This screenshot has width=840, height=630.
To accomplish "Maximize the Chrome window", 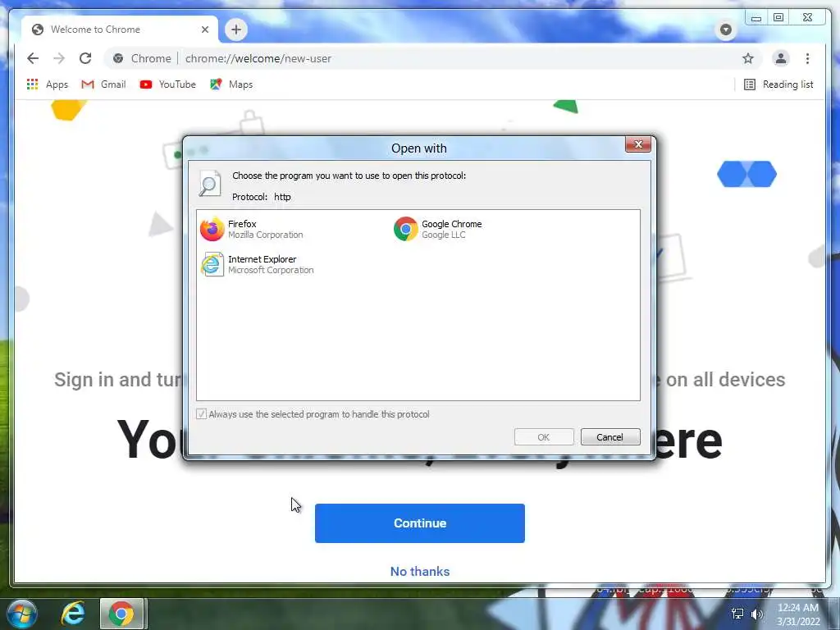I will (778, 18).
